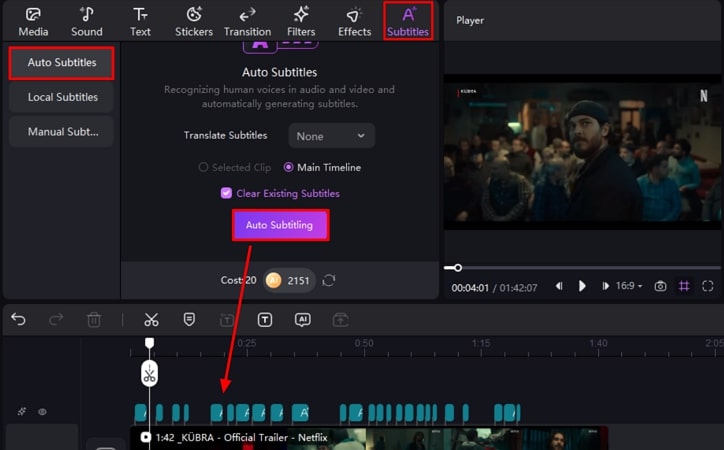The width and height of the screenshot is (724, 450).
Task: Play the video in player
Action: (x=582, y=286)
